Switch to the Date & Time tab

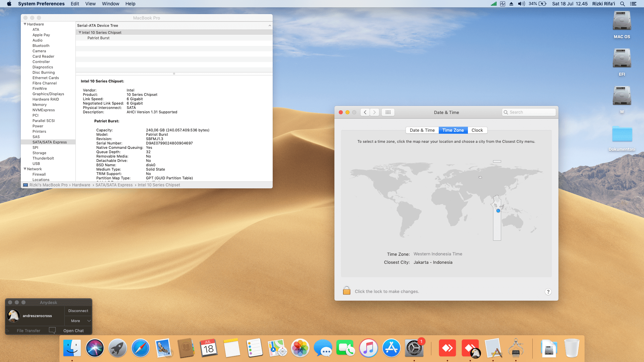pyautogui.click(x=422, y=130)
